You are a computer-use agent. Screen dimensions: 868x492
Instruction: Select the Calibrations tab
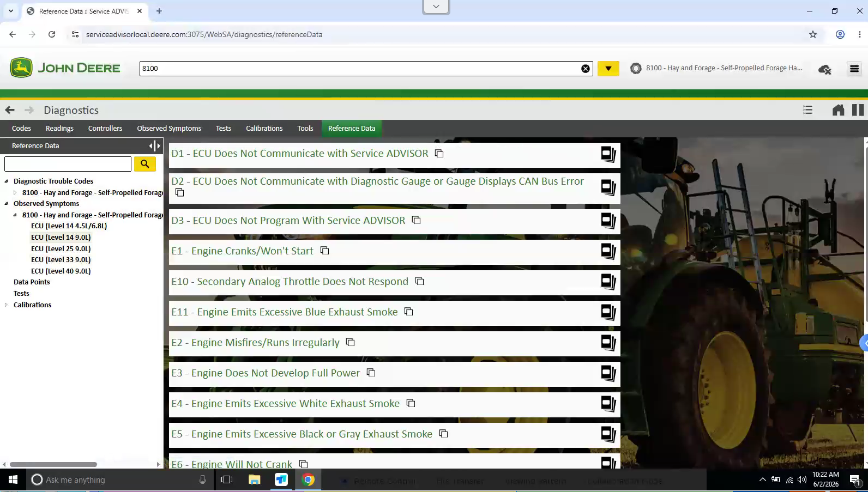tap(264, 129)
